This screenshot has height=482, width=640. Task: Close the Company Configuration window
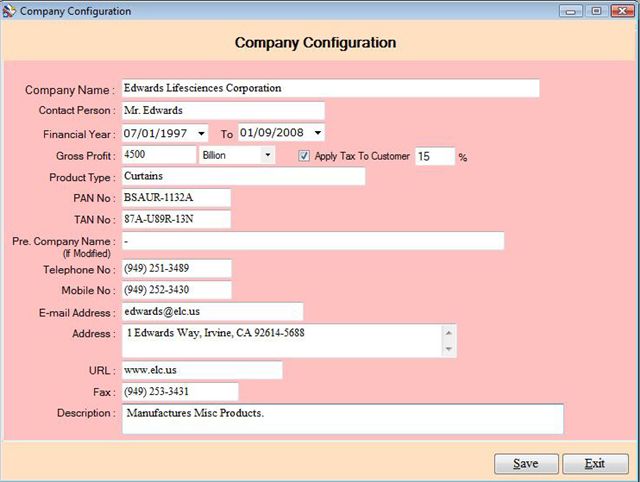pos(622,11)
